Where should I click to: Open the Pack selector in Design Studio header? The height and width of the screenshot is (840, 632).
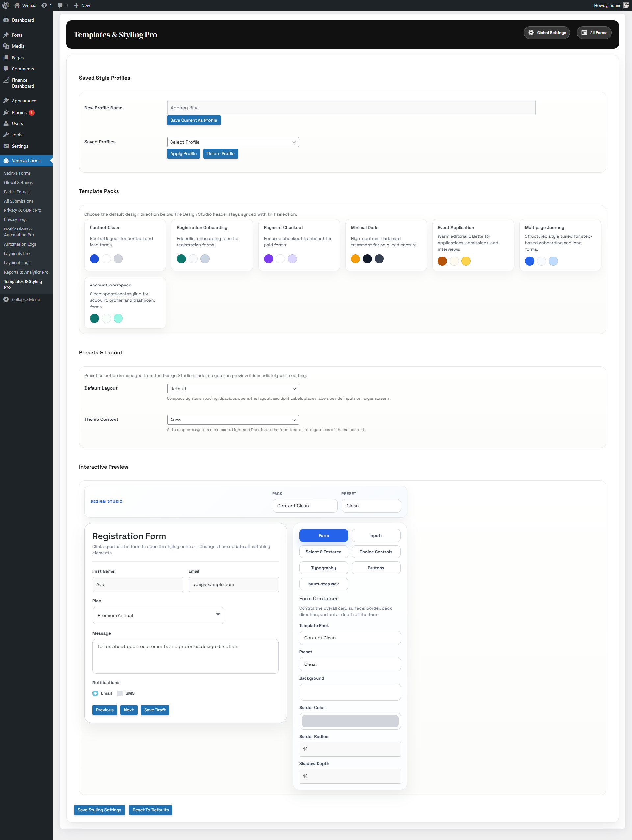pos(305,506)
